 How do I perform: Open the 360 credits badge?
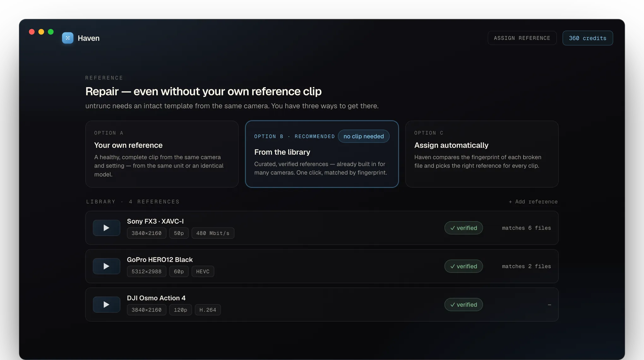(x=587, y=38)
